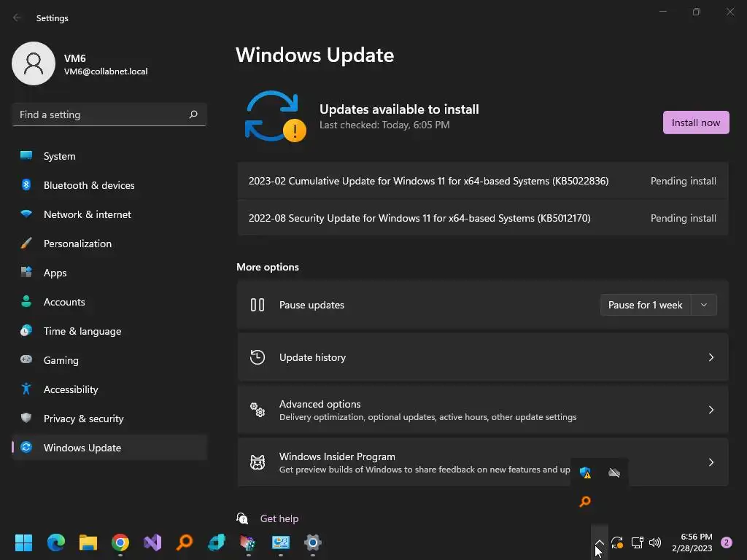The height and width of the screenshot is (560, 747).
Task: Click the Find a setting search box
Action: coord(109,114)
